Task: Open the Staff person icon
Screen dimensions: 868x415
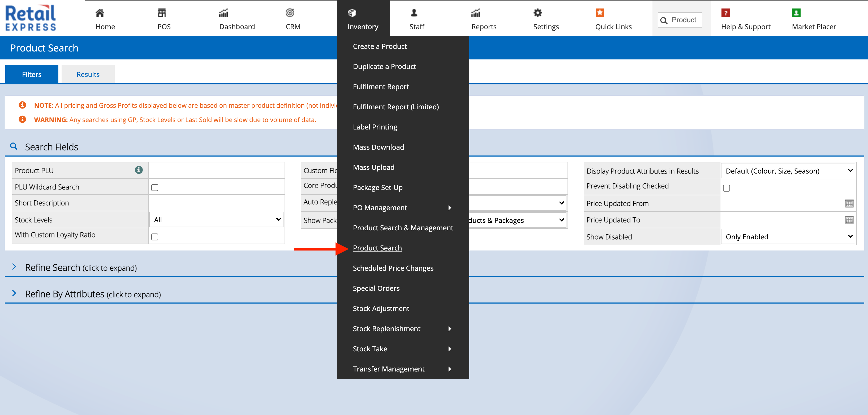Action: 414,13
